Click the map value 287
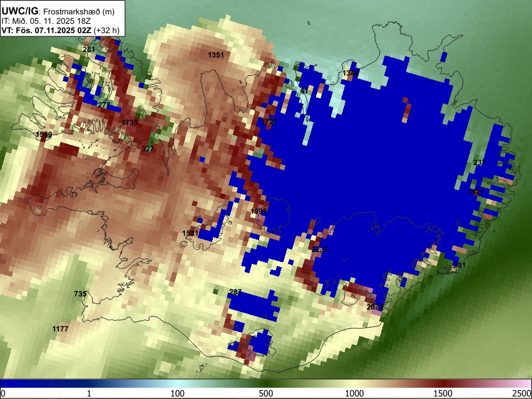532x399 pixels. (x=235, y=292)
